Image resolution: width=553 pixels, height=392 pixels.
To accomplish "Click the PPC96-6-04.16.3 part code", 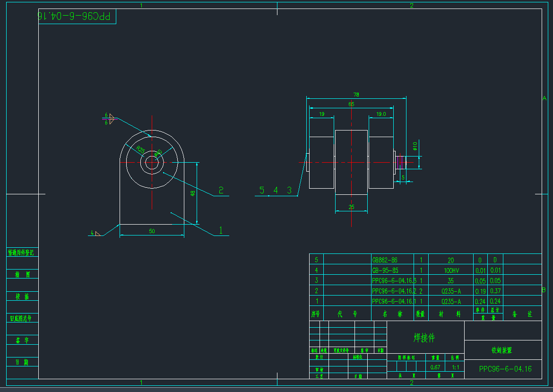I will pyautogui.click(x=394, y=281).
